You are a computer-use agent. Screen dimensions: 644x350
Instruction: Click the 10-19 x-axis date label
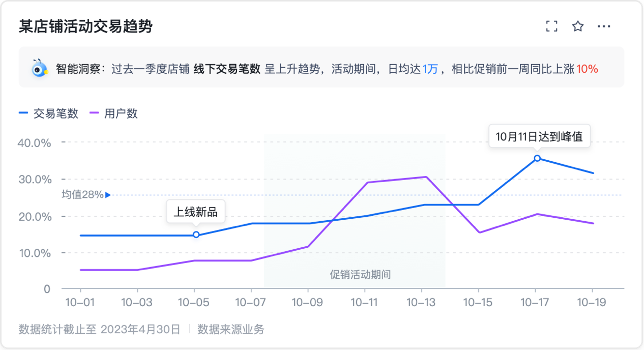point(592,303)
